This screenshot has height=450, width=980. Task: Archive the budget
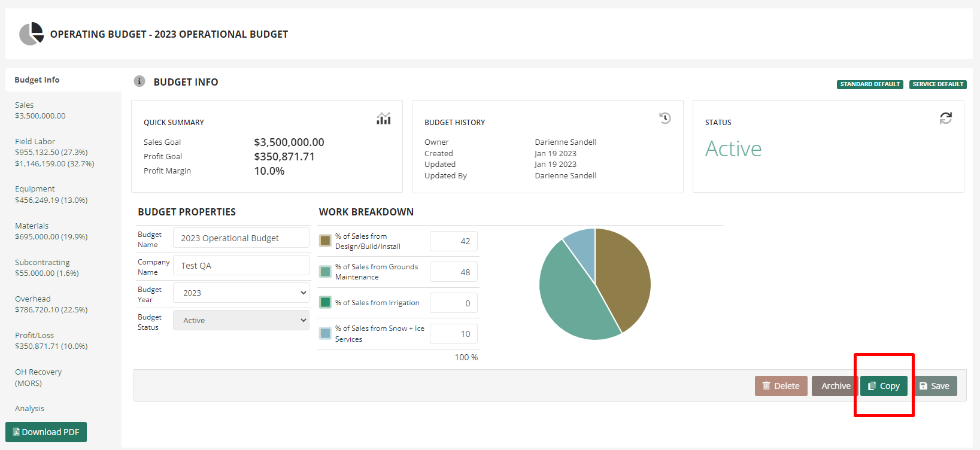click(836, 386)
